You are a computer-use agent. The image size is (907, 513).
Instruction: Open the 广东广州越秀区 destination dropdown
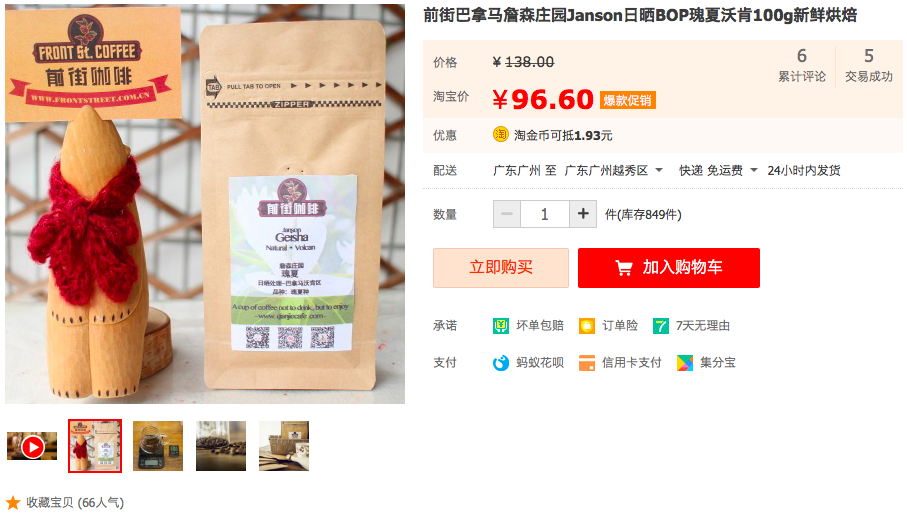click(613, 171)
